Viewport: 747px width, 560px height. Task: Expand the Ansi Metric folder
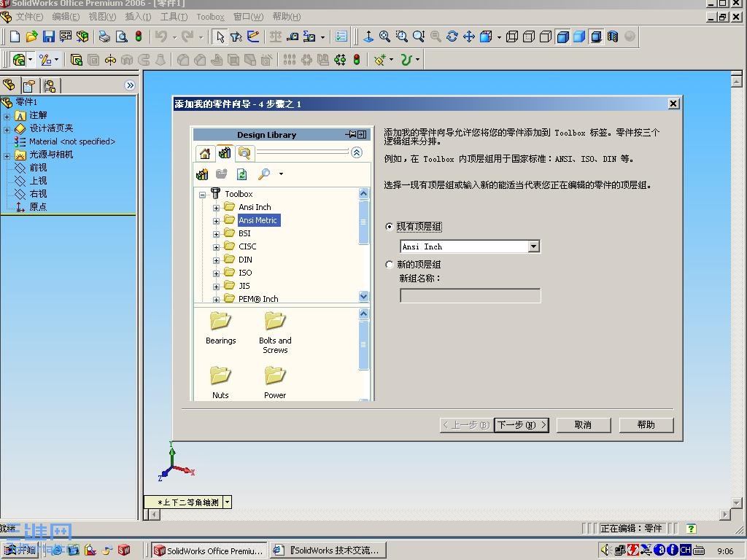tap(216, 221)
